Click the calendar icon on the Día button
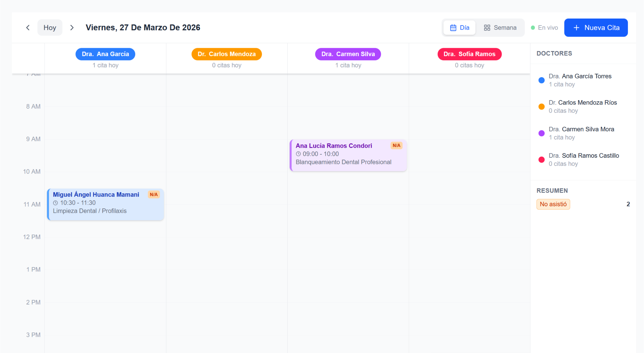 tap(453, 27)
